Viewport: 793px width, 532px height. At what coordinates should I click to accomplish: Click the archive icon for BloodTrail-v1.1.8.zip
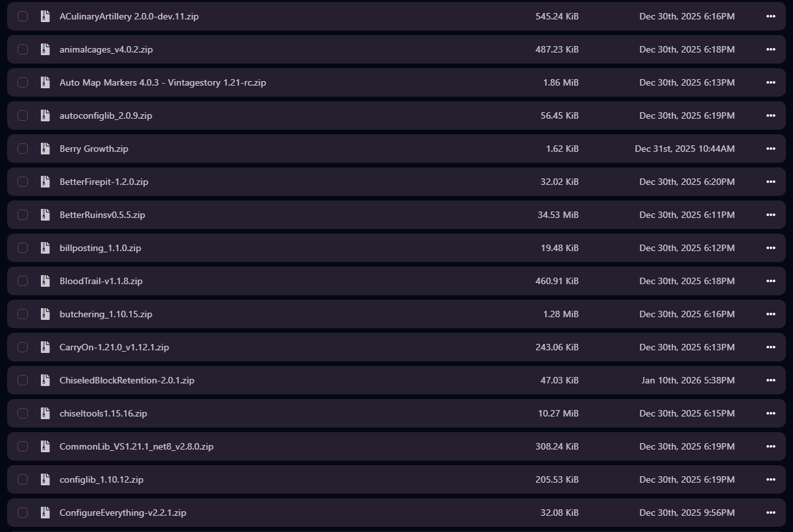coord(45,281)
